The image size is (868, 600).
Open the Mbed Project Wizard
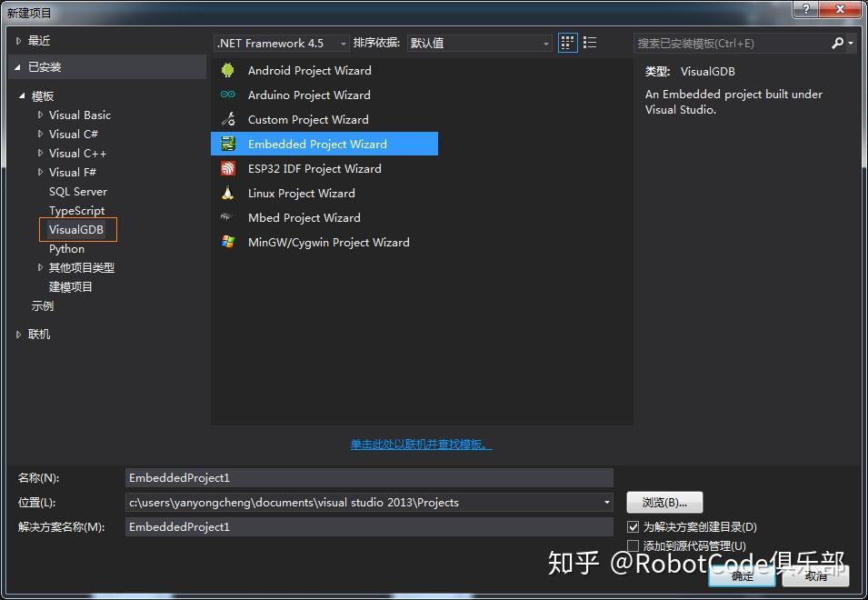(x=304, y=217)
